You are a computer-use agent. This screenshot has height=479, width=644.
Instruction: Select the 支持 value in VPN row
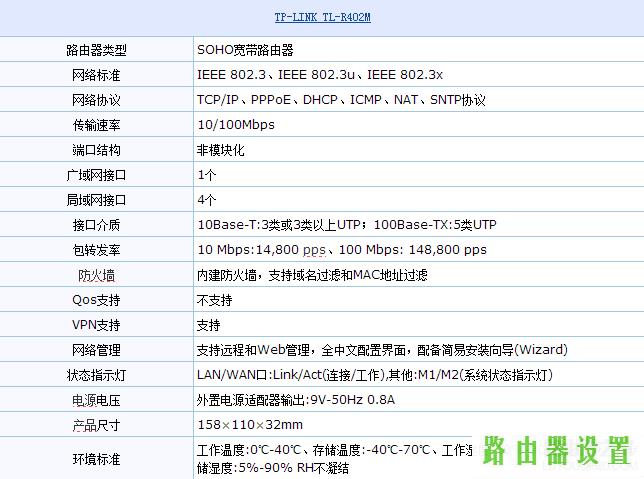click(x=209, y=325)
